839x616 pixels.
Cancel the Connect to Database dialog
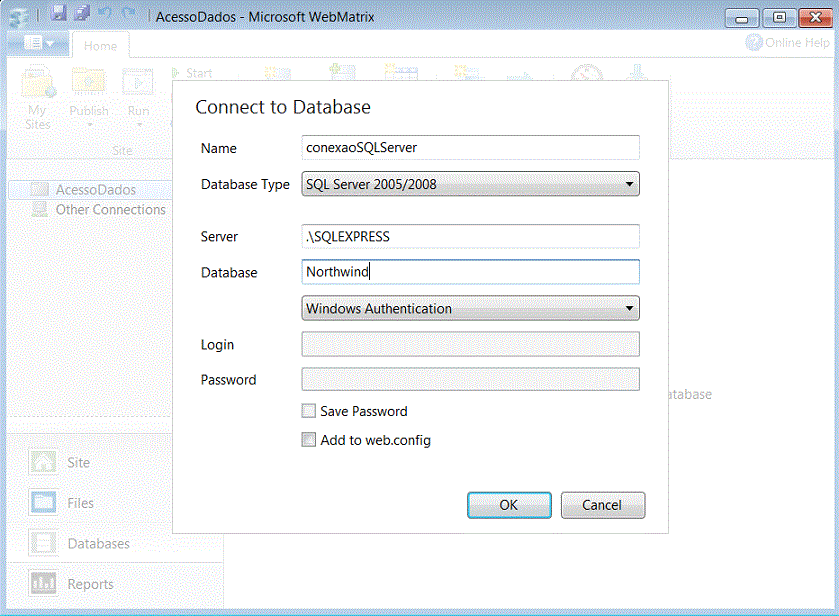click(x=603, y=505)
